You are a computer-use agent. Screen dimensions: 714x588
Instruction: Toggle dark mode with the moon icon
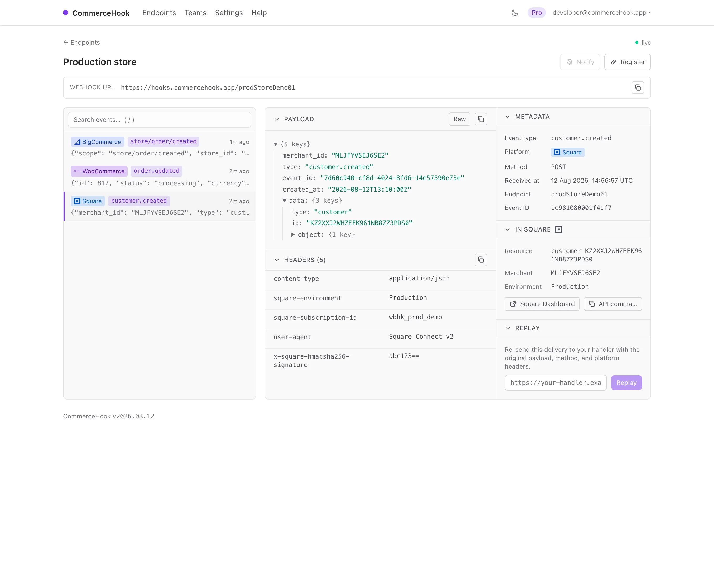tap(514, 13)
